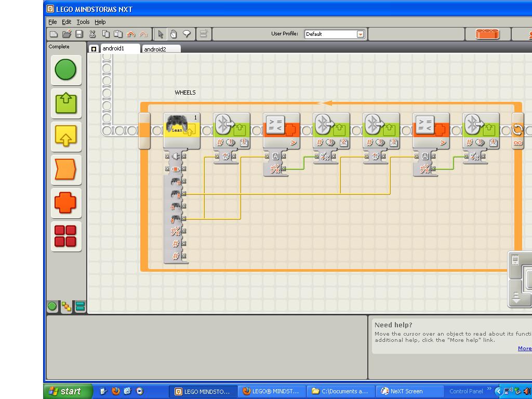Click the Cut scissors icon
Image resolution: width=532 pixels, height=399 pixels.
92,34
